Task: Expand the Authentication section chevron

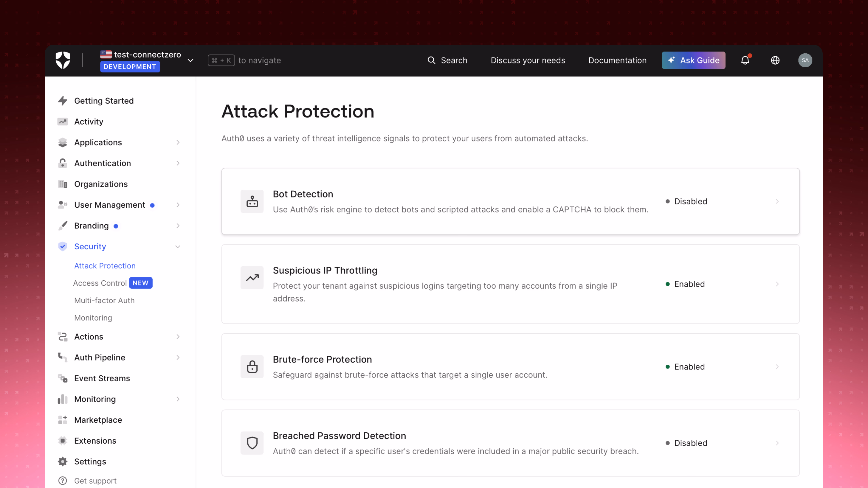Action: 178,163
